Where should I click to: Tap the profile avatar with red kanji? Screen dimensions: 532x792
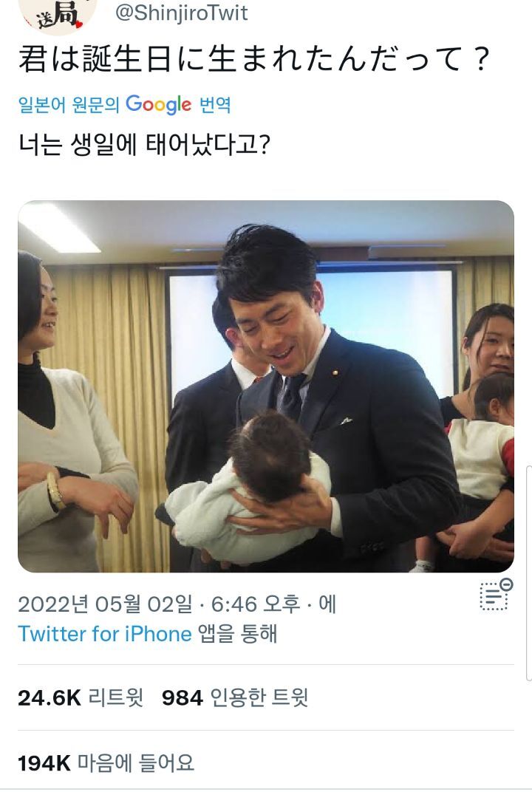point(57,16)
